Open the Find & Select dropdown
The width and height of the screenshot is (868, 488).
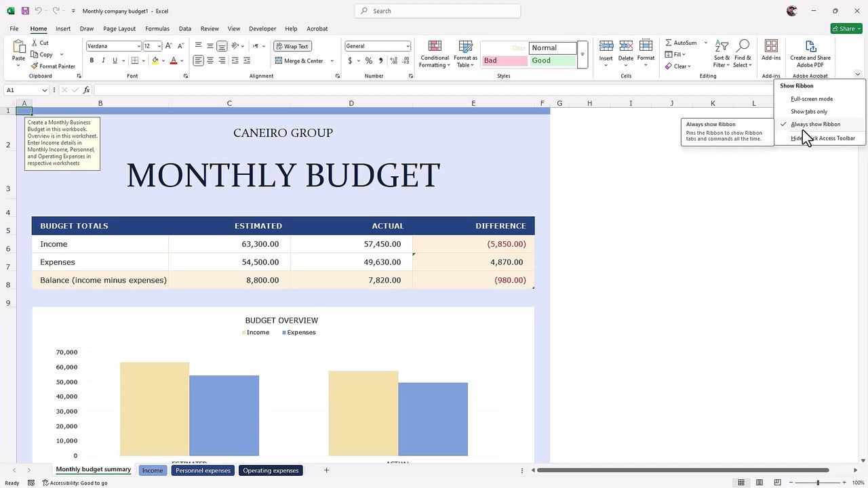tap(743, 54)
